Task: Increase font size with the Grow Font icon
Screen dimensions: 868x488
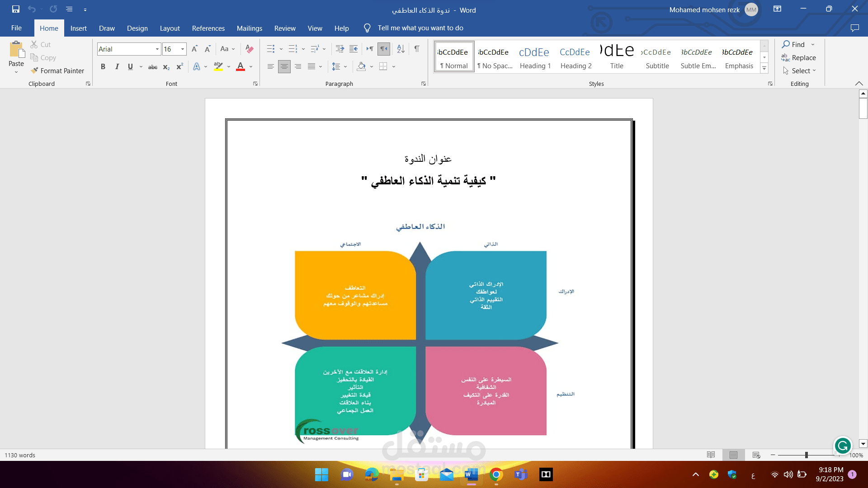Action: (x=194, y=49)
